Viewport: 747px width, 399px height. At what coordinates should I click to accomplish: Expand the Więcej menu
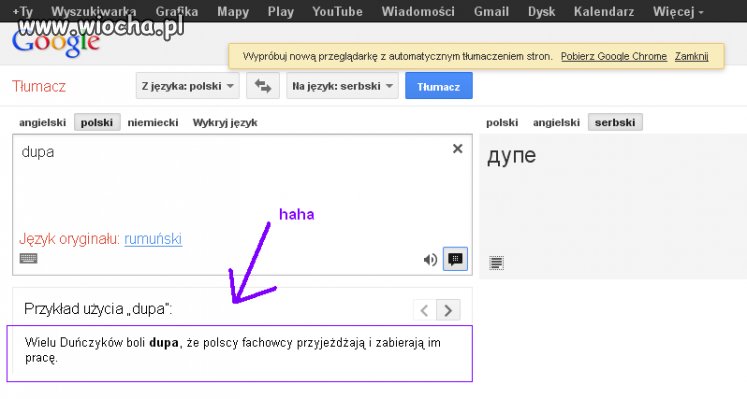click(x=678, y=11)
